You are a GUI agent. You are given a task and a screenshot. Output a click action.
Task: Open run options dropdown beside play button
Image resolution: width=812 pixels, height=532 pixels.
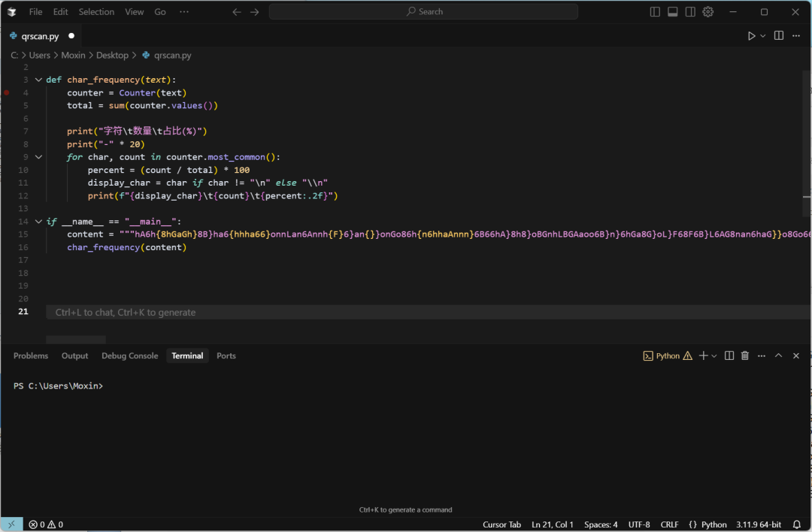click(763, 36)
